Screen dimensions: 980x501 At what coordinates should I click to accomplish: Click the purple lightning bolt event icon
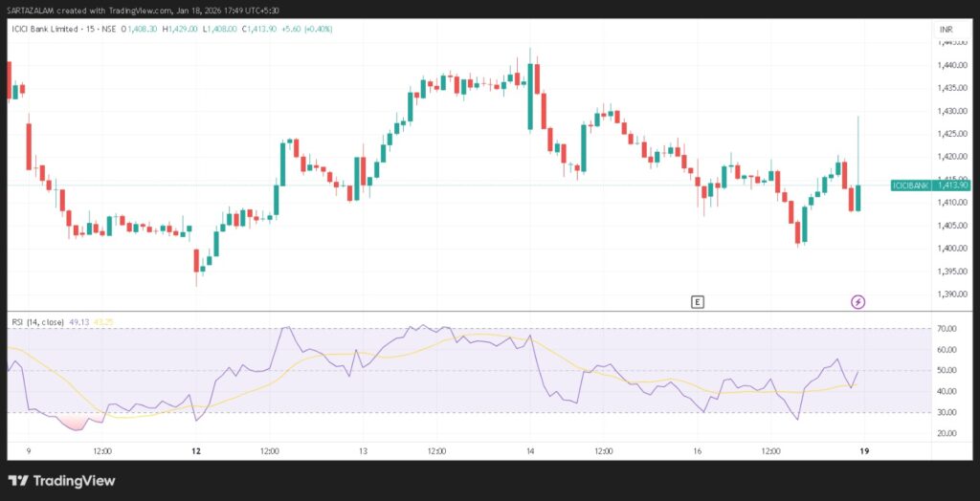point(858,302)
